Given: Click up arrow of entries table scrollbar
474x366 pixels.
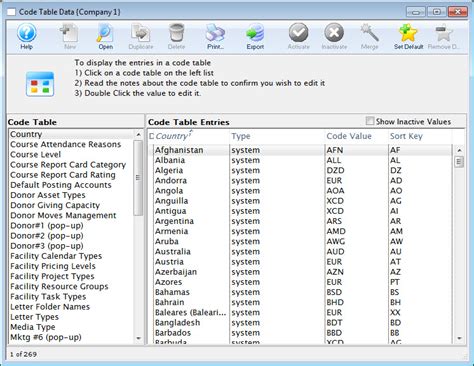Looking at the screenshot, I should coord(459,150).
